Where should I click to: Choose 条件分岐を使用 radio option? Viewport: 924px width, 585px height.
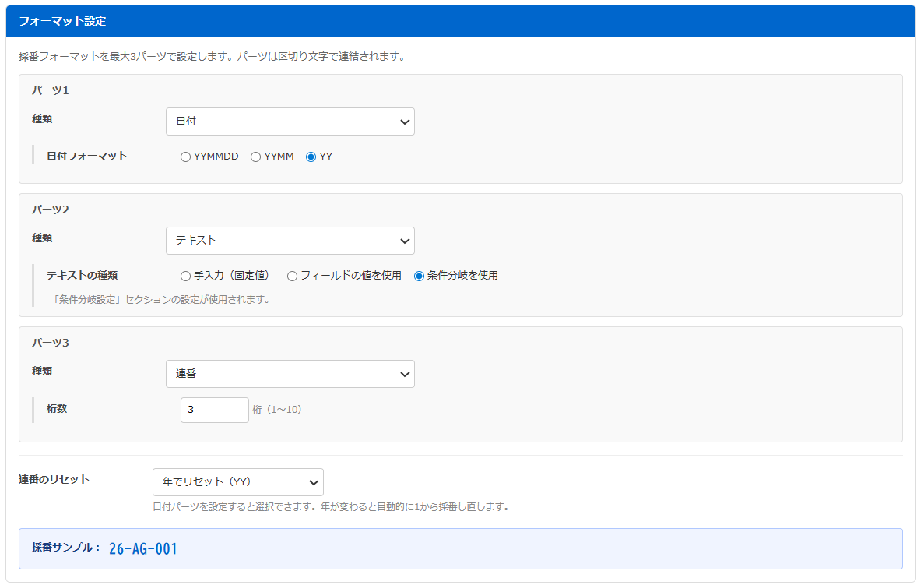pos(419,276)
